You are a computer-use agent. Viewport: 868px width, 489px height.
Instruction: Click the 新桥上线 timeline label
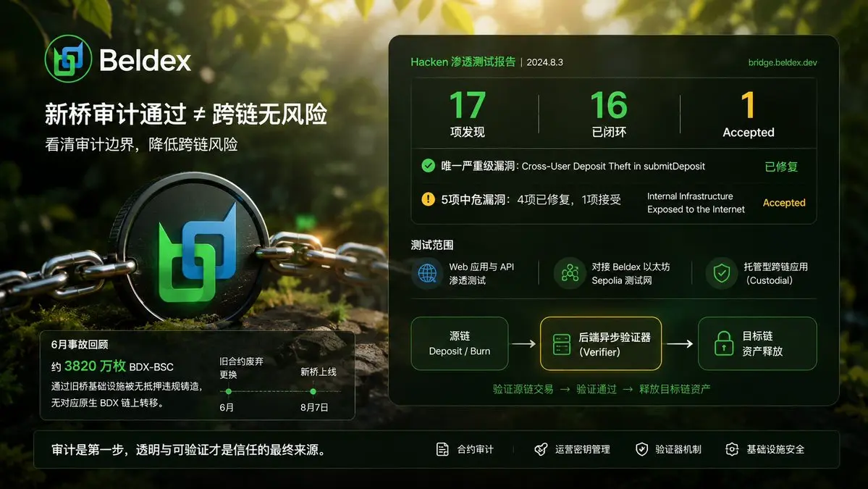pyautogui.click(x=319, y=372)
